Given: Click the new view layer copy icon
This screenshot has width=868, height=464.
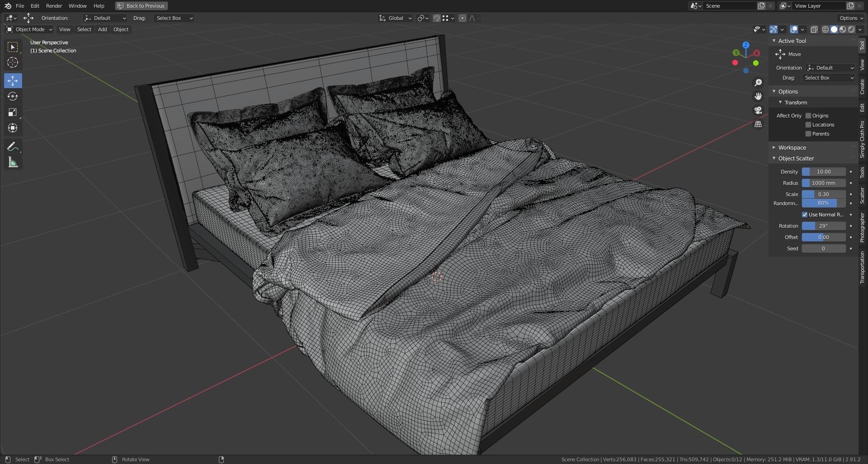Looking at the screenshot, I should tap(850, 6).
